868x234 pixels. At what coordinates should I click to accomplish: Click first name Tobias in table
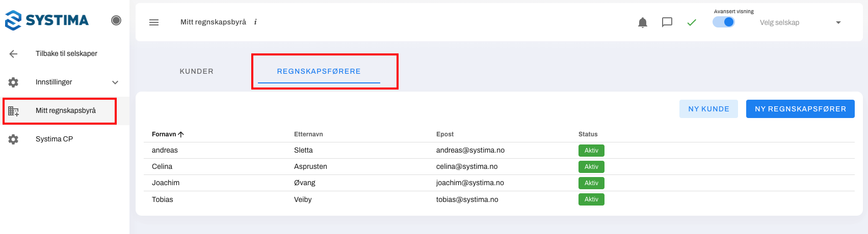click(x=163, y=199)
